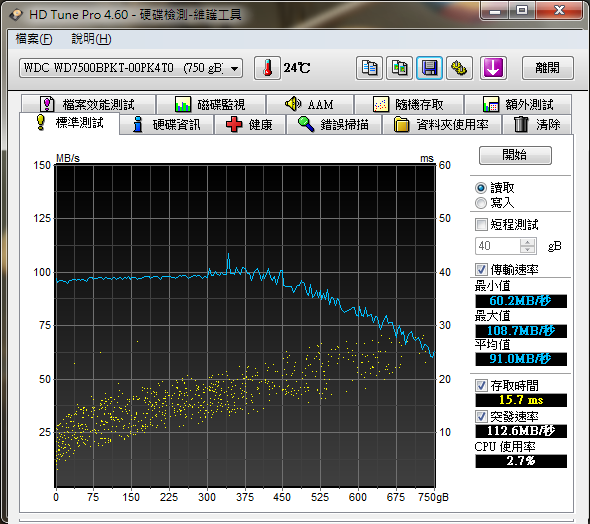Close the HD Tune Pro window
This screenshot has height=524, width=590.
coord(560,10)
